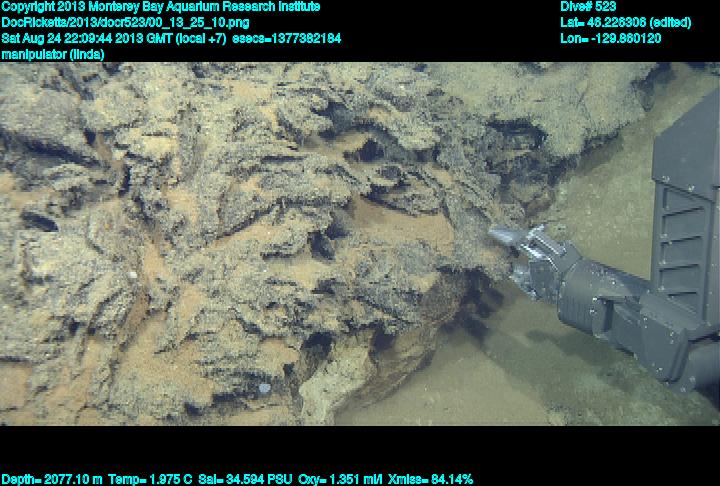Click the 'Dive# 523' text

588,7
